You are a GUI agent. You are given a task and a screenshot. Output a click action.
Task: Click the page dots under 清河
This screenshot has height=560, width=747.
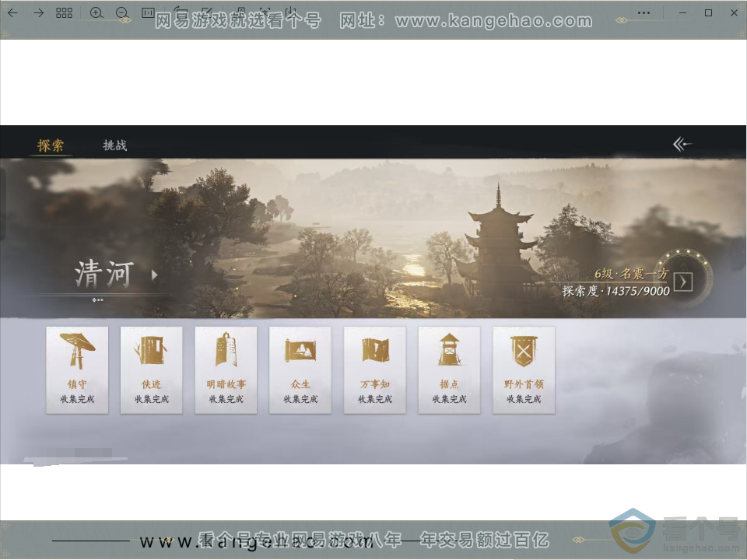tap(98, 300)
